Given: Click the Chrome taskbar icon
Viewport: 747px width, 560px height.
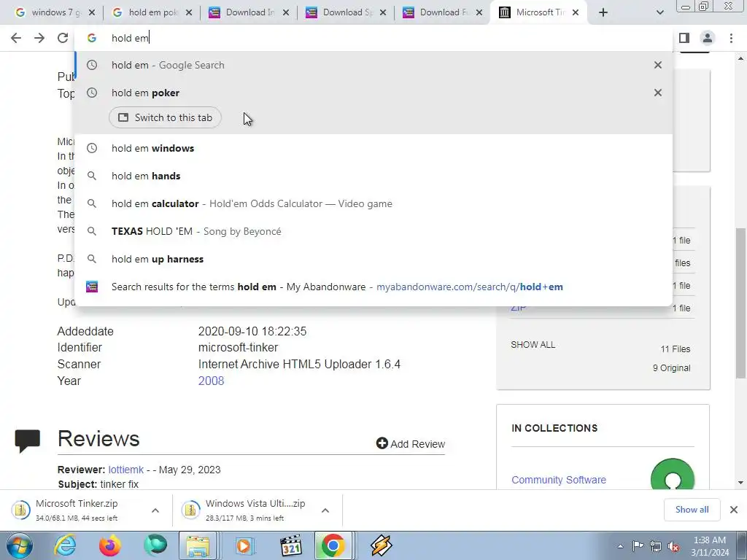Looking at the screenshot, I should [x=333, y=545].
